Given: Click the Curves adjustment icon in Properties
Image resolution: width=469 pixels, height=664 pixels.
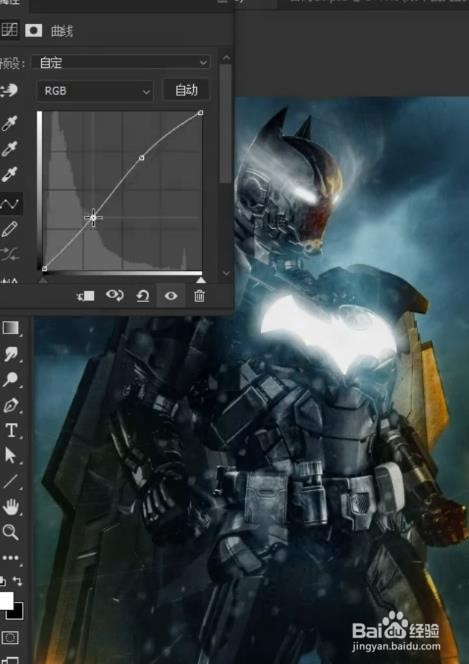Looking at the screenshot, I should point(8,30).
